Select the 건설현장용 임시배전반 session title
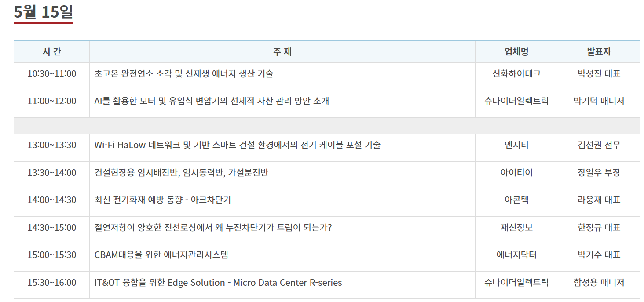This screenshot has height=302, width=644. coord(181,173)
